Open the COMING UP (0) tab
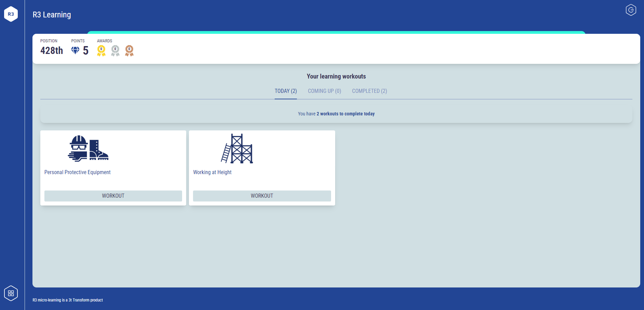Screen dimensions: 644x310 pos(324,91)
